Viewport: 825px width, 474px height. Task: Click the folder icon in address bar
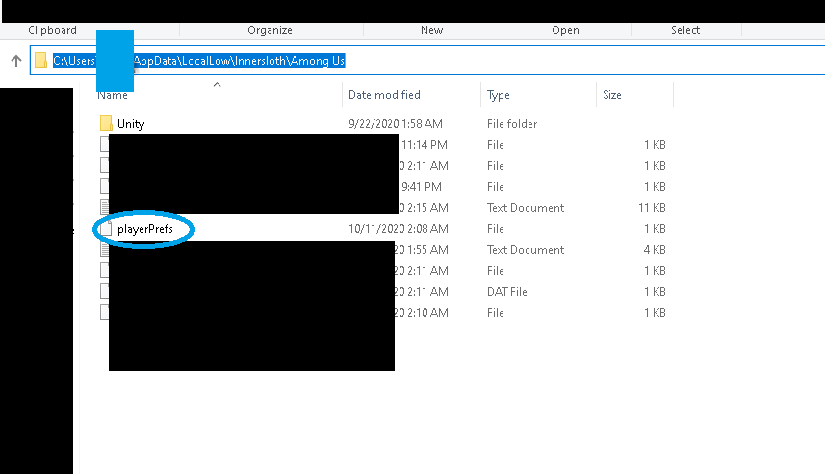[41, 60]
